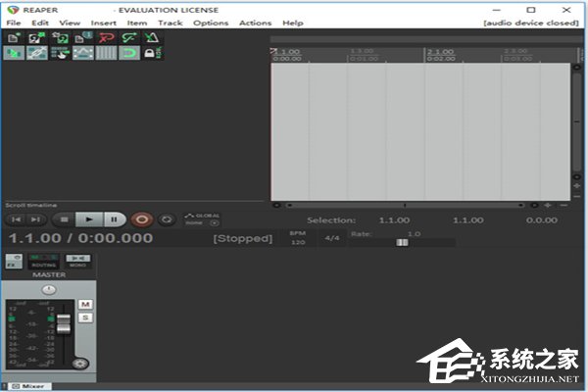This screenshot has width=588, height=392.
Task: Click the New Project toolbar icon
Action: click(15, 38)
